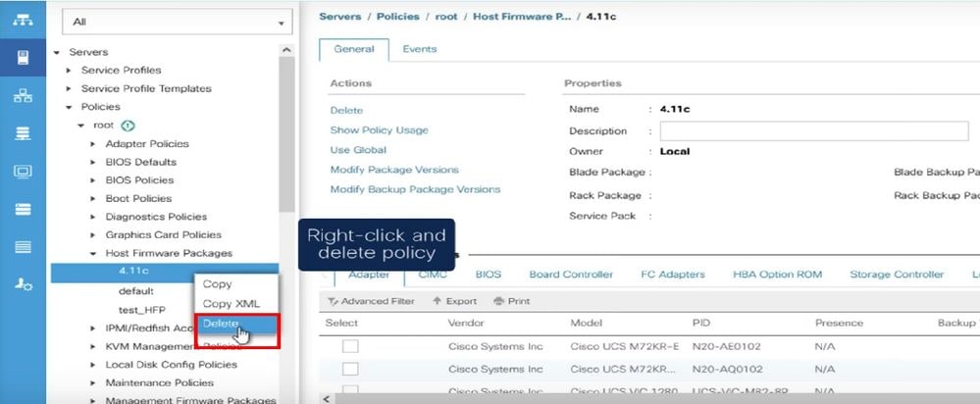The width and height of the screenshot is (980, 404).
Task: Open the Adapter component tab
Action: pos(369,275)
